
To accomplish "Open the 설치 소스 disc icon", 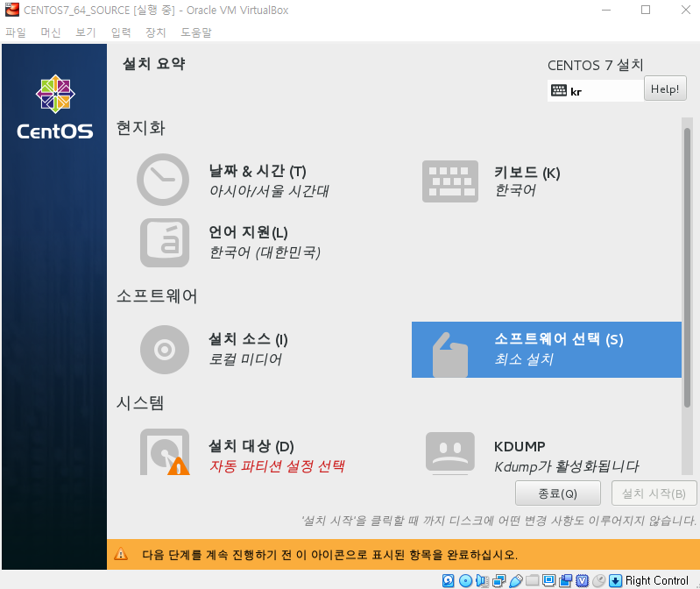I will pyautogui.click(x=165, y=350).
